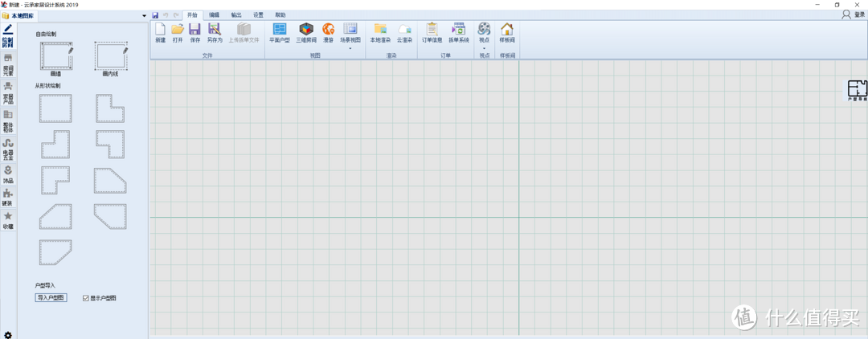Image resolution: width=868 pixels, height=339 pixels.
Task: Select the 本地图库 panel tab
Action: [18, 15]
